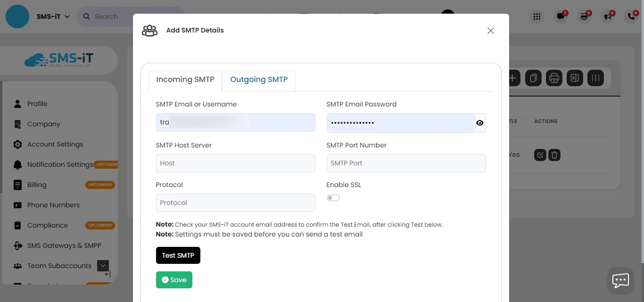Expand the Team Subaccounts submenu
The image size is (644, 302).
click(x=103, y=265)
